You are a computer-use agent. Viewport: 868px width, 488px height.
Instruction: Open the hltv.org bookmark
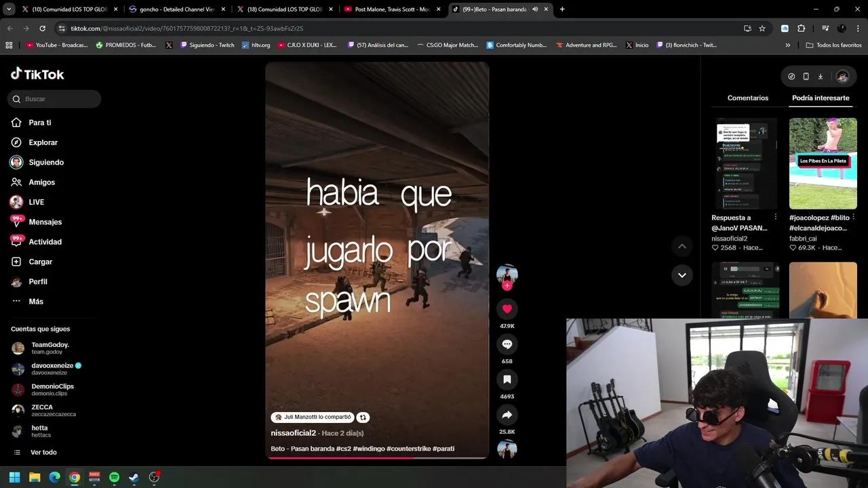[256, 45]
